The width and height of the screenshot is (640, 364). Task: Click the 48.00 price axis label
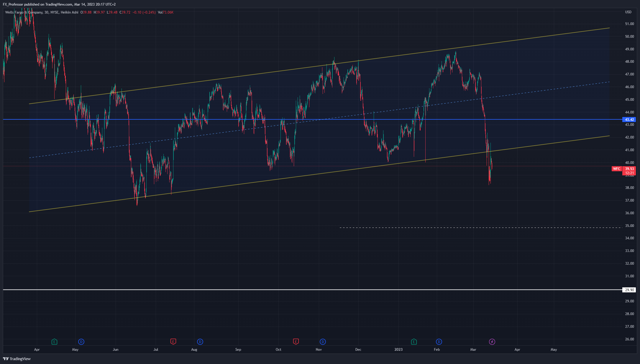pyautogui.click(x=629, y=62)
